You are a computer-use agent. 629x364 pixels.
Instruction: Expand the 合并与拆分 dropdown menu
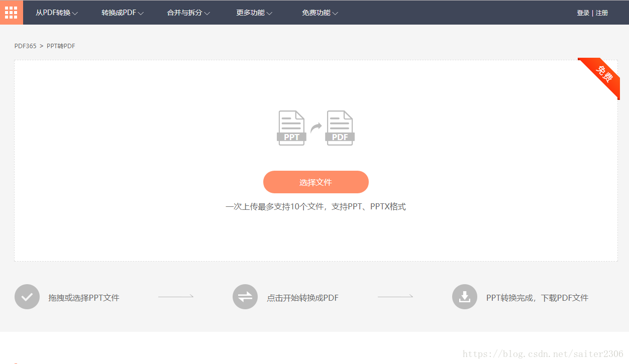click(188, 13)
